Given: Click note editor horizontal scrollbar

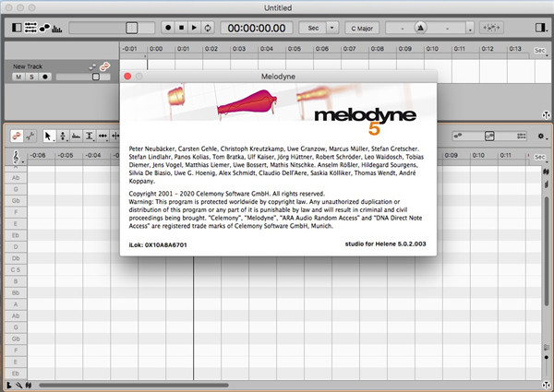Looking at the screenshot, I should pyautogui.click(x=134, y=386).
